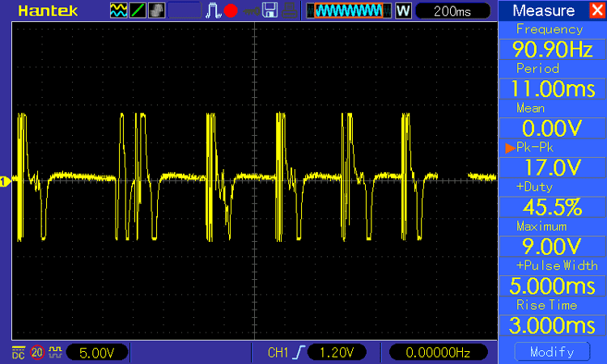Select the Mean measurement value 0.00V

553,128
